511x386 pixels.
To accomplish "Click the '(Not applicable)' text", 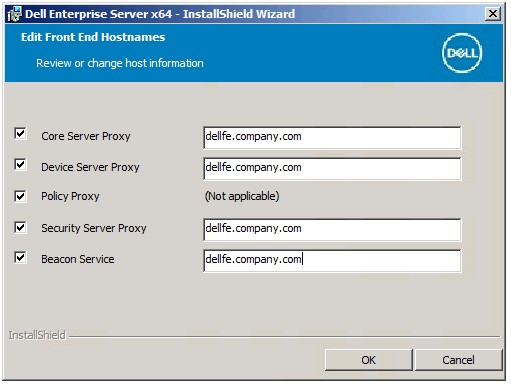I will (x=242, y=196).
